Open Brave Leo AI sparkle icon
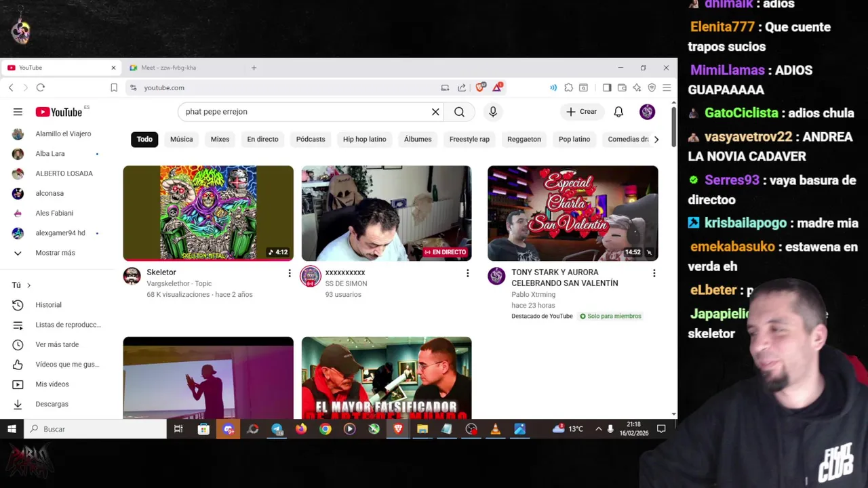Screen dimensions: 868x488 click(637, 87)
